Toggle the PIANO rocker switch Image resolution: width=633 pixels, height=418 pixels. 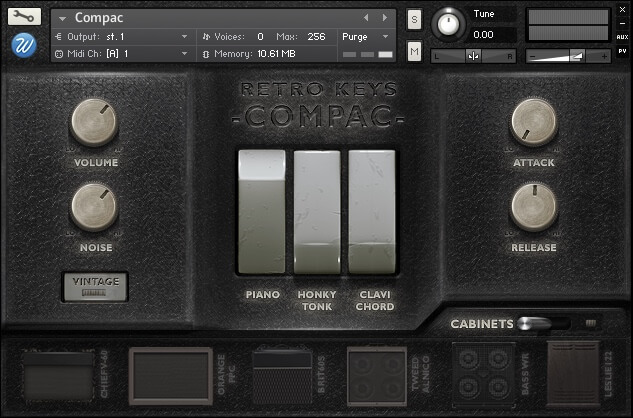click(262, 212)
